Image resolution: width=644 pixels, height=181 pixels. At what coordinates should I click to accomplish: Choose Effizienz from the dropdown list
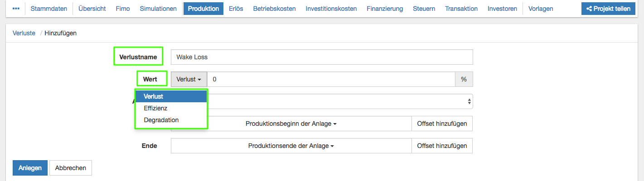pyautogui.click(x=155, y=108)
